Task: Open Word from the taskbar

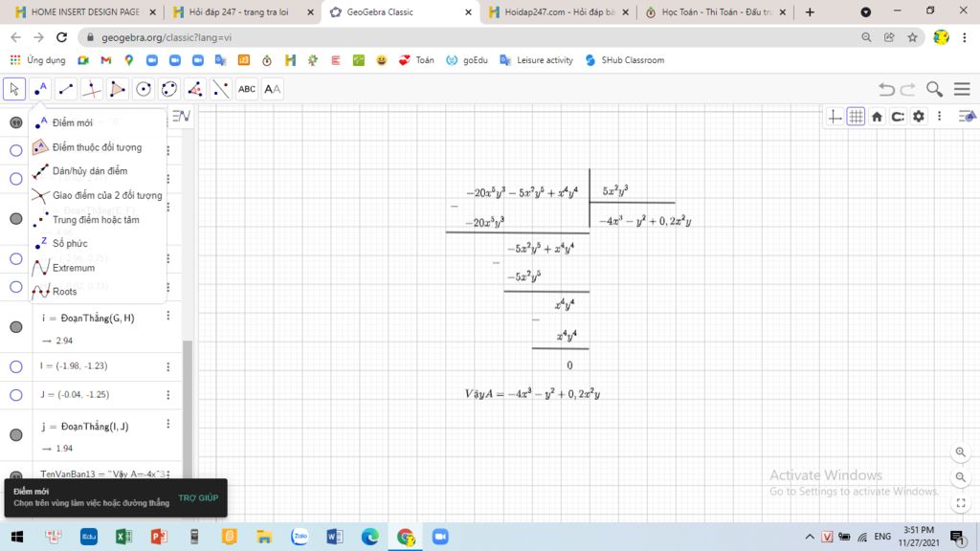Action: (x=334, y=537)
